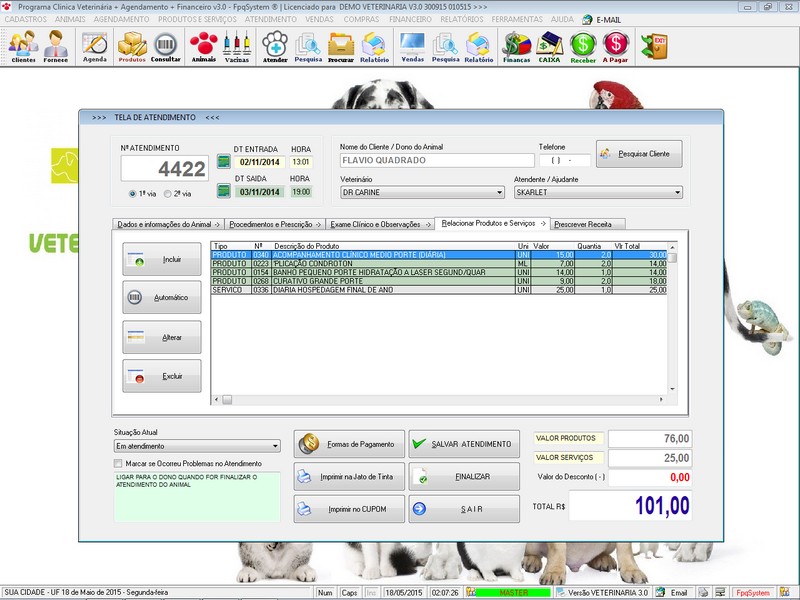Select row CURATIVO GRANDE PORTE

(439, 281)
